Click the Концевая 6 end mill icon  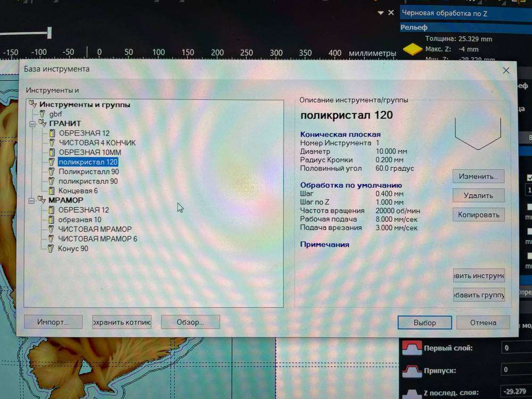click(x=52, y=191)
